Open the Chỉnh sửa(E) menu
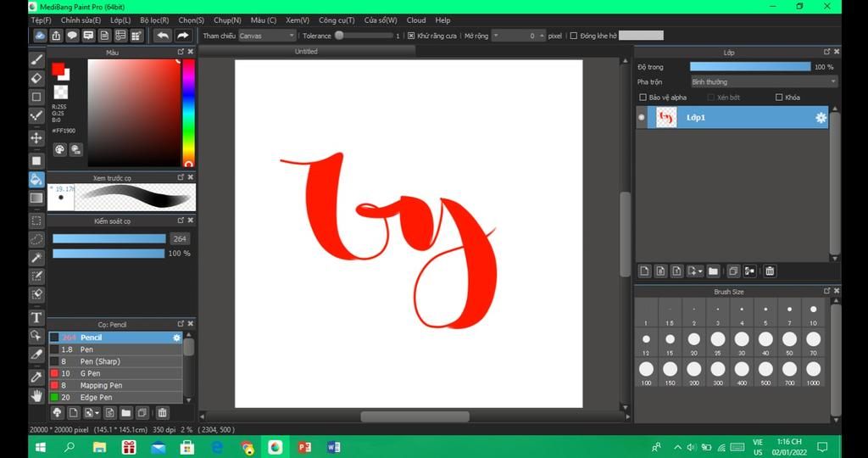 [81, 20]
